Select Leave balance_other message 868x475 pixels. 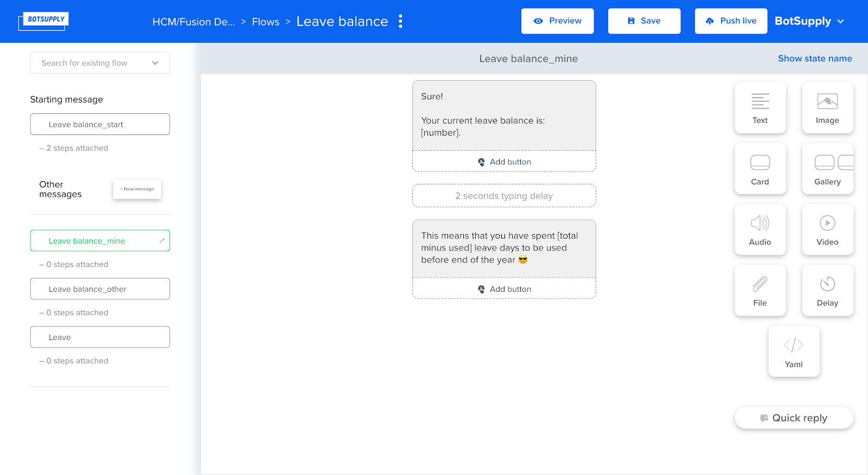coord(100,289)
